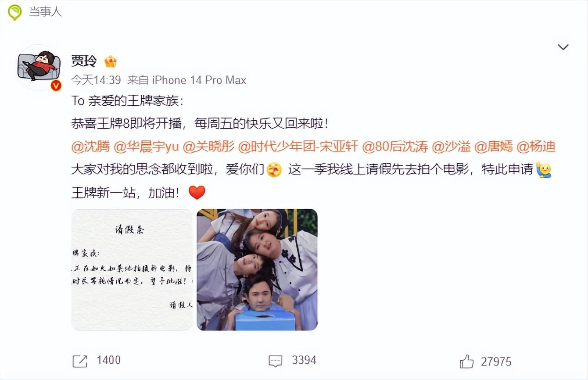Open the @杨迪 mention link
The image size is (588, 380).
tap(536, 147)
